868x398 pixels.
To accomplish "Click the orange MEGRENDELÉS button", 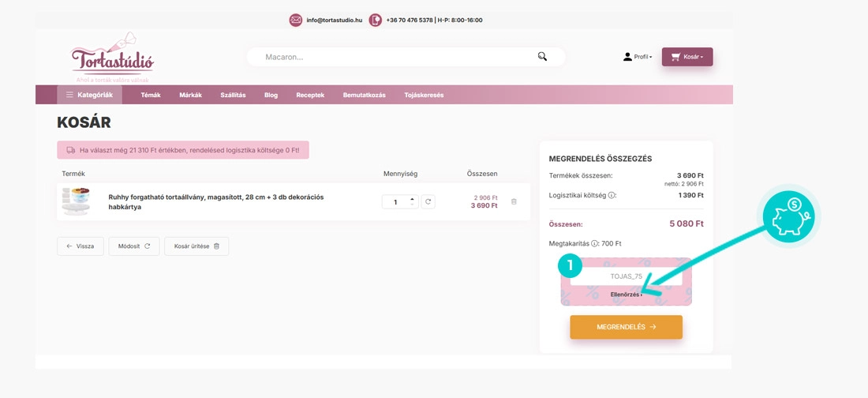I will [x=626, y=327].
